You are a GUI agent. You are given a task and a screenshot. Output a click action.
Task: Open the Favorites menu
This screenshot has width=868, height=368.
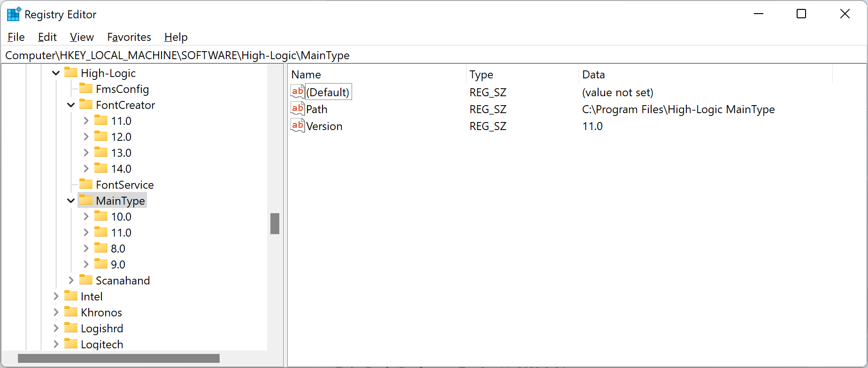[x=129, y=37]
